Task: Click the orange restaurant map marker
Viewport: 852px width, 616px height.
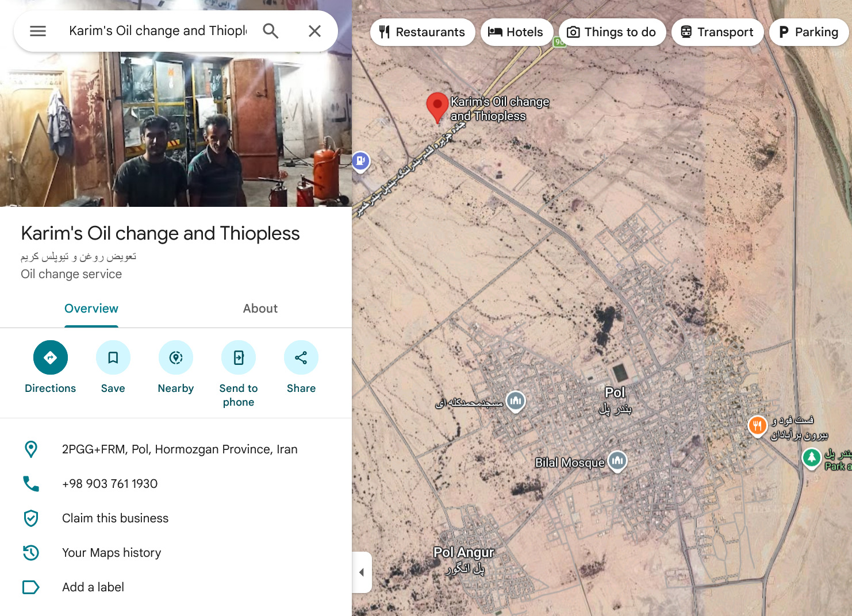Action: tap(758, 426)
